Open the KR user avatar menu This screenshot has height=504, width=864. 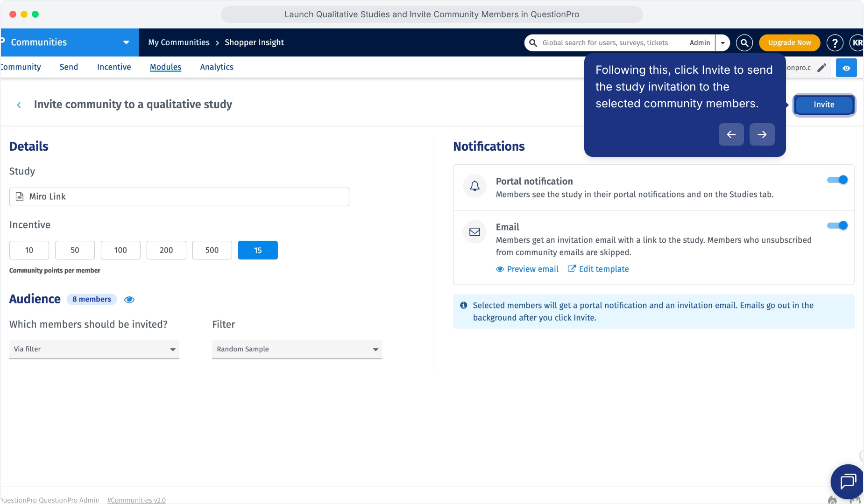pyautogui.click(x=857, y=43)
